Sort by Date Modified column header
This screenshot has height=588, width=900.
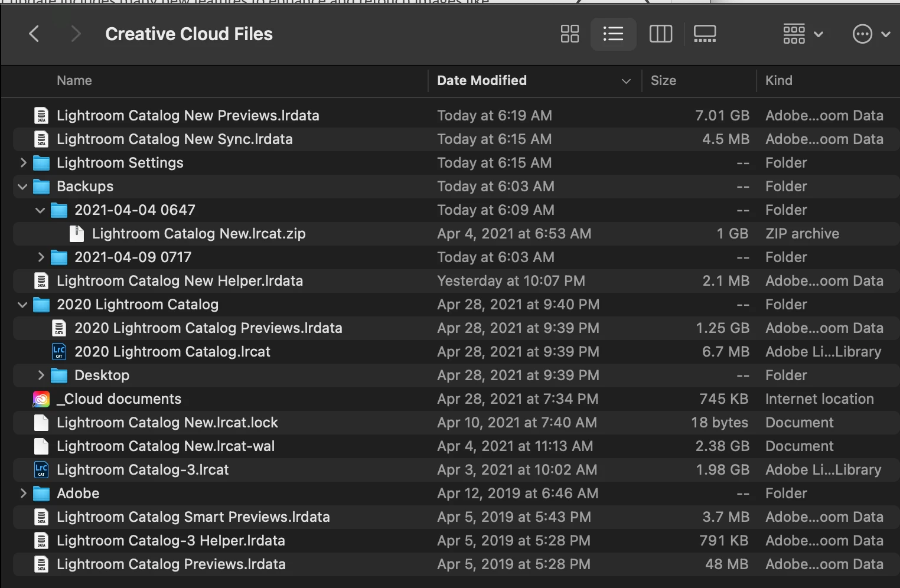coord(482,80)
